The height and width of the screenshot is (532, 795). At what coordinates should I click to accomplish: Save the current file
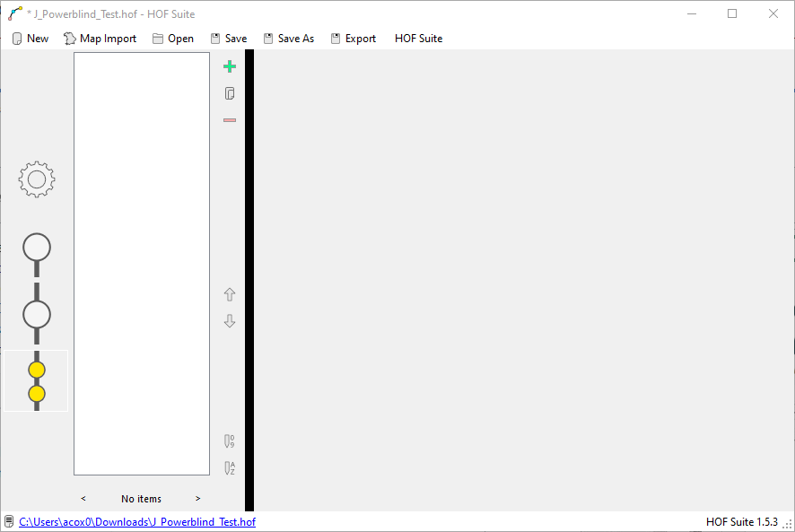[228, 39]
